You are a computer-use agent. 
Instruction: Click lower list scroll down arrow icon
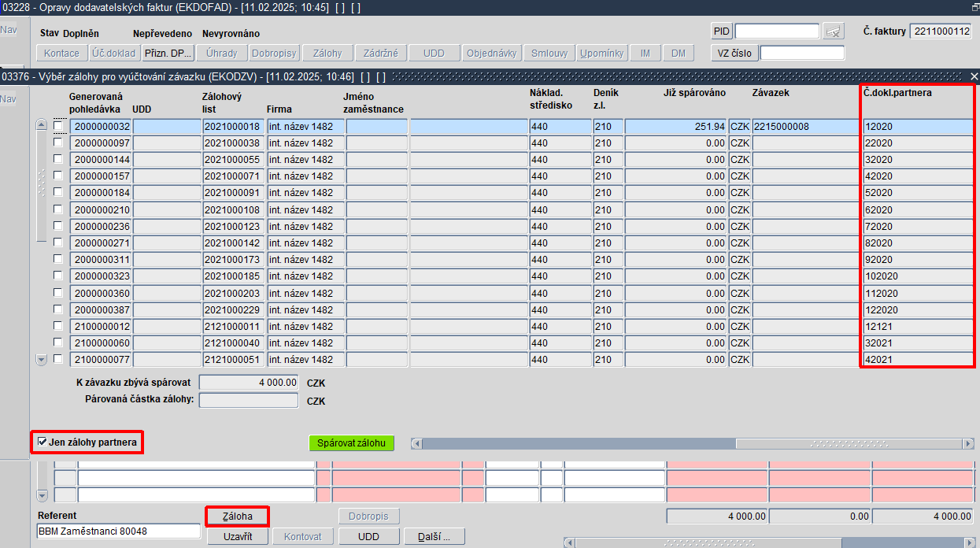coord(43,495)
